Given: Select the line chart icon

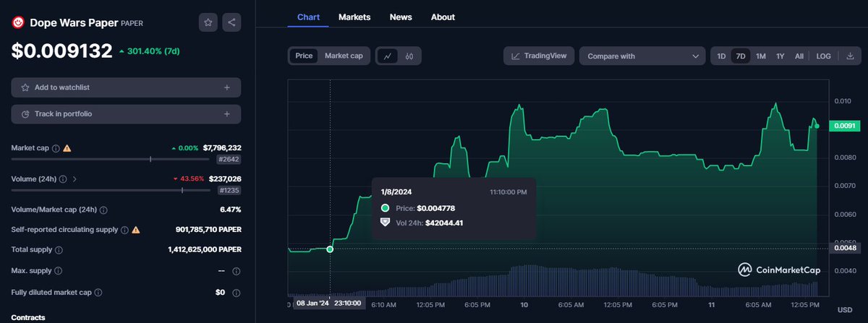Looking at the screenshot, I should (x=387, y=56).
